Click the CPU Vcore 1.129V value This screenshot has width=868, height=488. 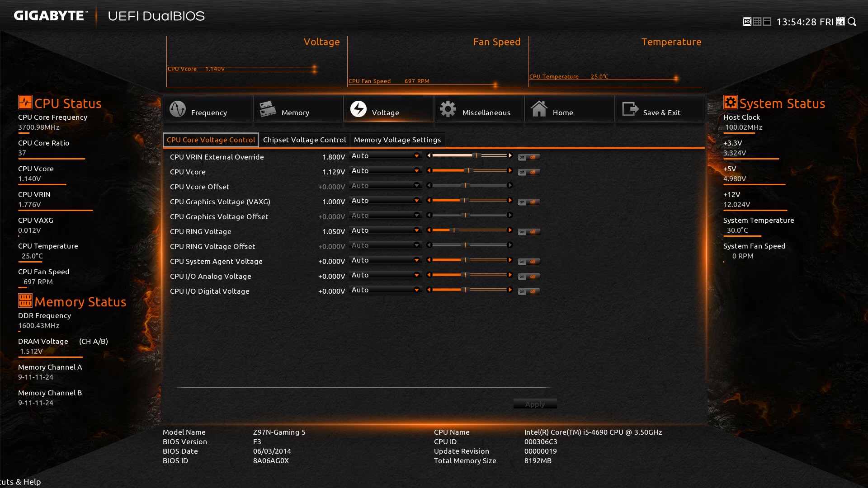334,172
